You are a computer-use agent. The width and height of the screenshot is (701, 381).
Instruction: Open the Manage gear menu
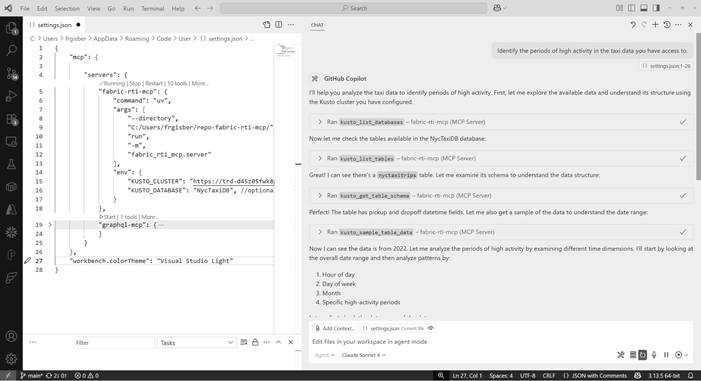click(11, 358)
